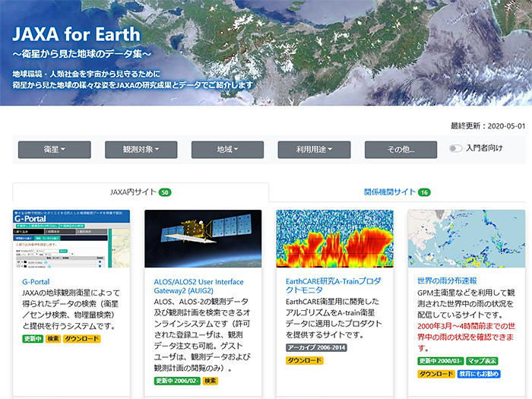Click the 最終更新：2020-05-01 text
The width and height of the screenshot is (532, 399).
(488, 126)
